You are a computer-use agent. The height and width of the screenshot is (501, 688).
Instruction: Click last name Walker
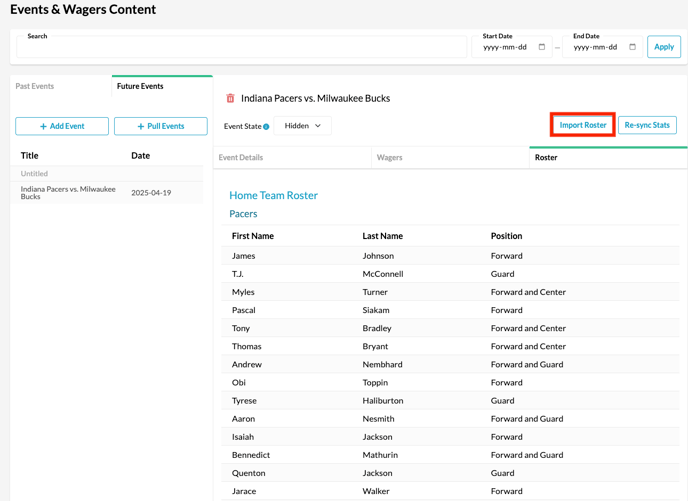click(376, 491)
